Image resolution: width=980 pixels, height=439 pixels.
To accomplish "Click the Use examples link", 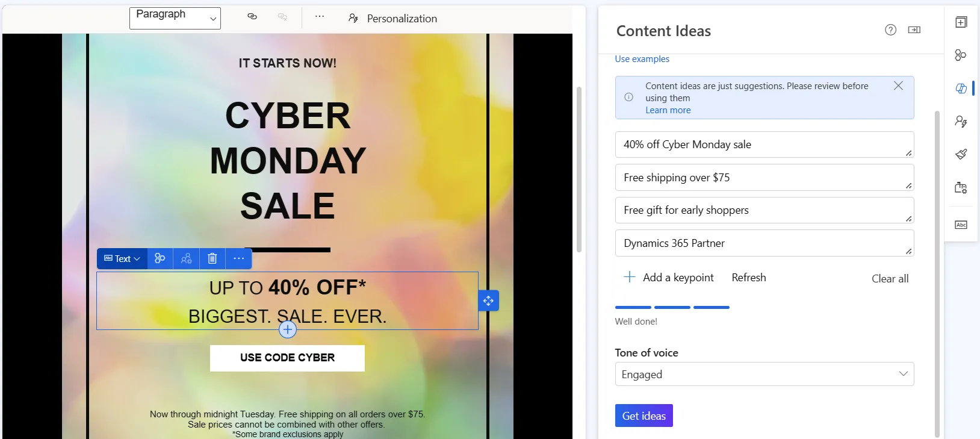I will pyautogui.click(x=642, y=59).
